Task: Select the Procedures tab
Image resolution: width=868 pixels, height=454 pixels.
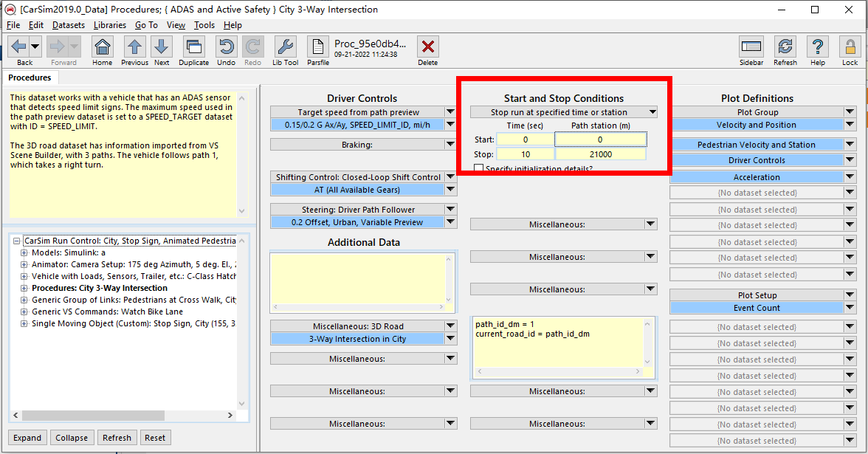Action: (x=30, y=78)
